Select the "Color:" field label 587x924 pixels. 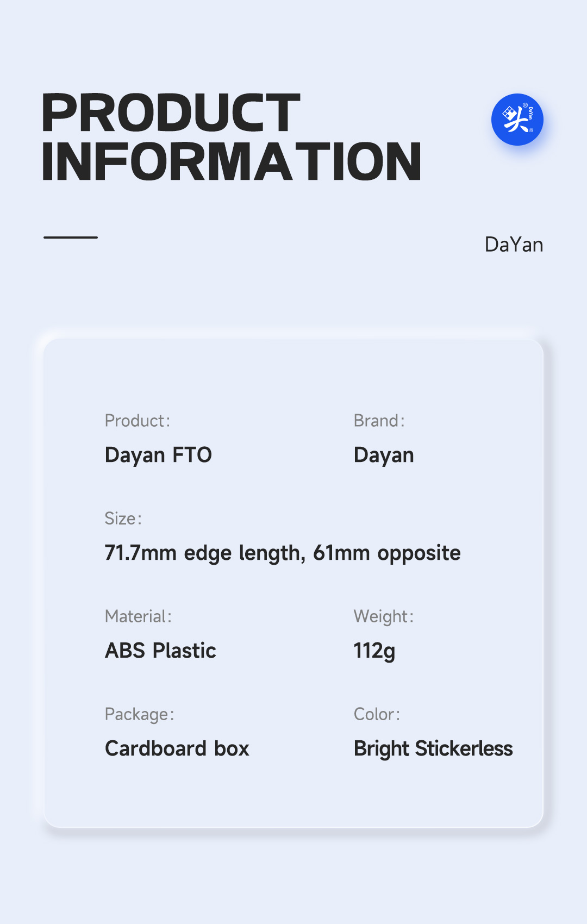click(x=377, y=714)
